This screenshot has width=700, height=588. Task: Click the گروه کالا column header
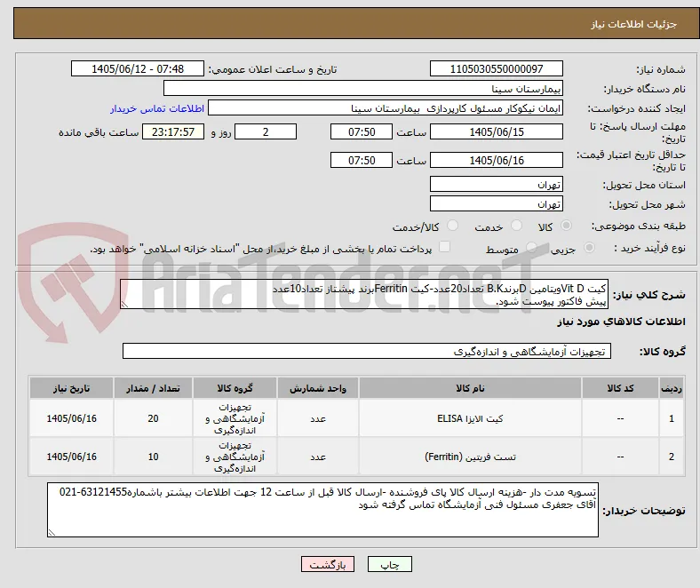[x=235, y=388]
